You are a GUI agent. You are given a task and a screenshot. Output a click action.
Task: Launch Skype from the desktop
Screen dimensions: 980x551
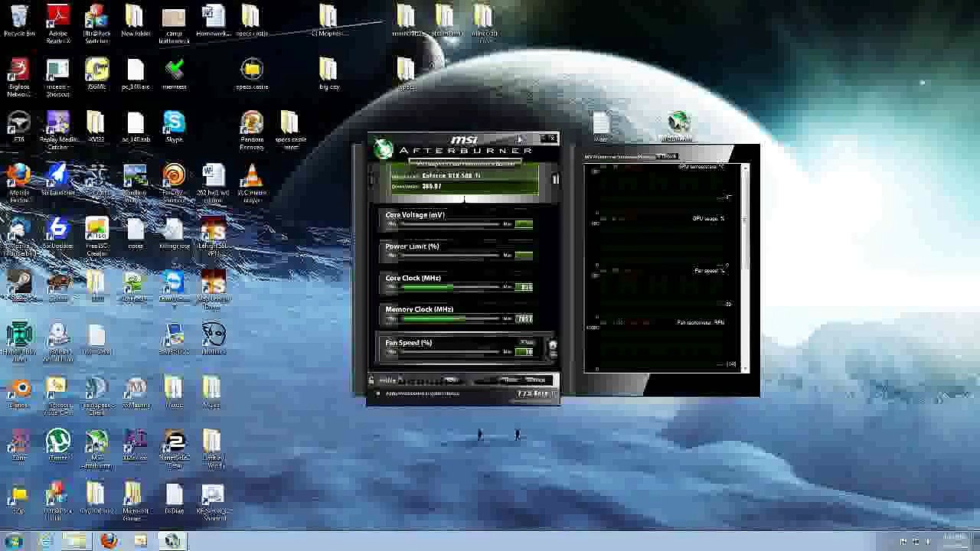click(x=174, y=127)
